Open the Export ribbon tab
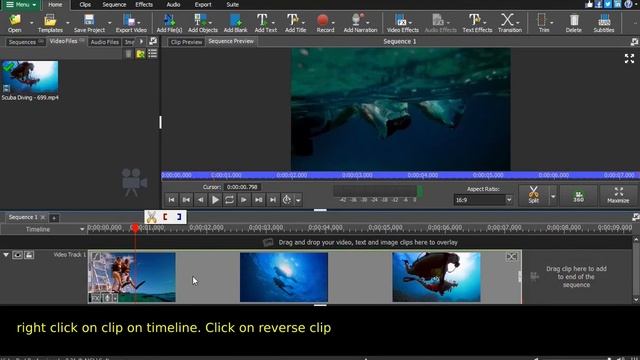Screen dimensions: 640x360 click(202, 4)
